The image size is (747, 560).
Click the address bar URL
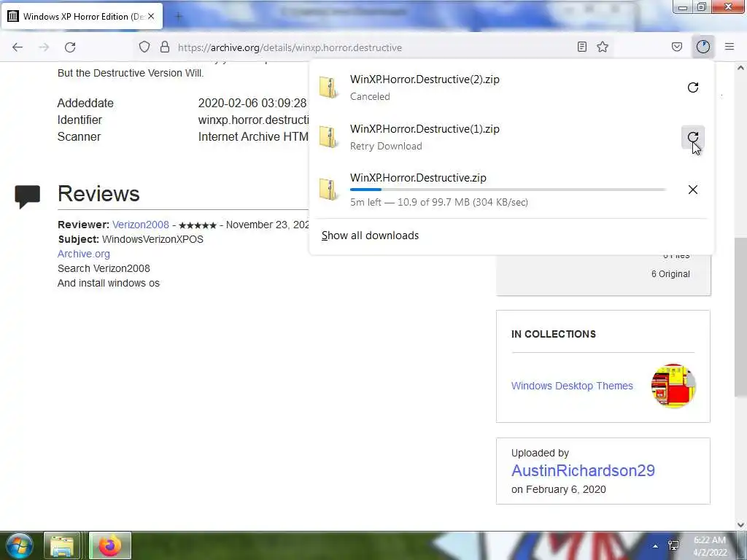click(290, 47)
